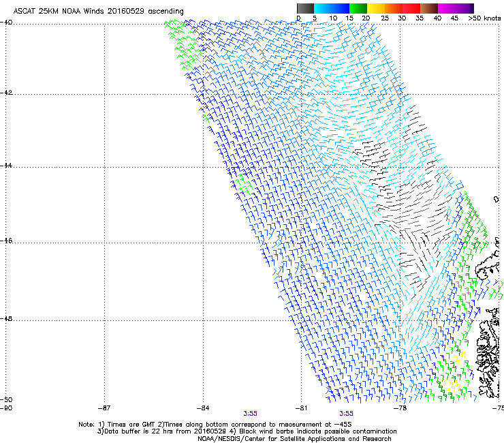The image size is (504, 443).
Task: Click the longitude label '-81'
Action: click(x=301, y=408)
